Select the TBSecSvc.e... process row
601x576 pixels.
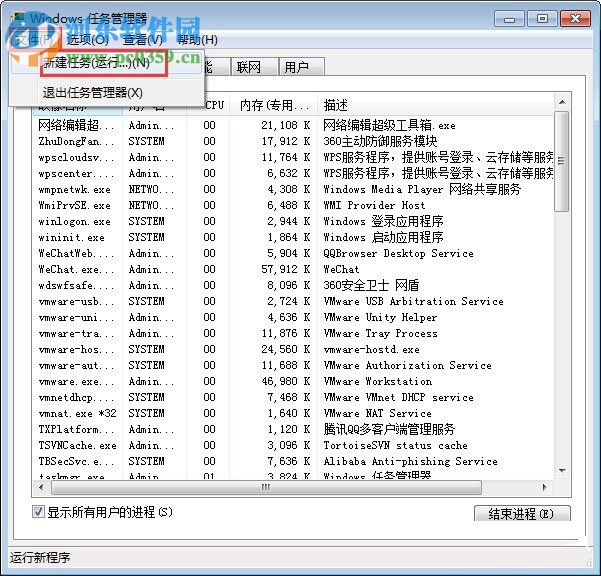click(293, 461)
